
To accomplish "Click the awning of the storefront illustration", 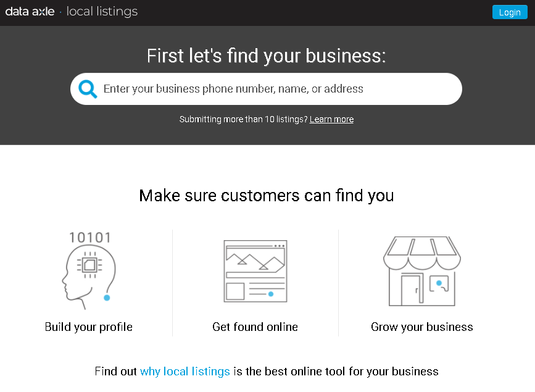I will point(422,248).
